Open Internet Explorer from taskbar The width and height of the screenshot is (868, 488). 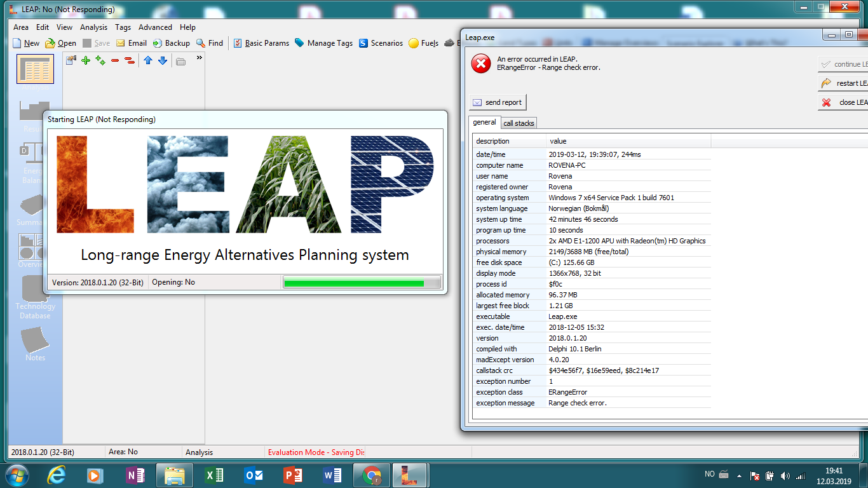click(57, 475)
